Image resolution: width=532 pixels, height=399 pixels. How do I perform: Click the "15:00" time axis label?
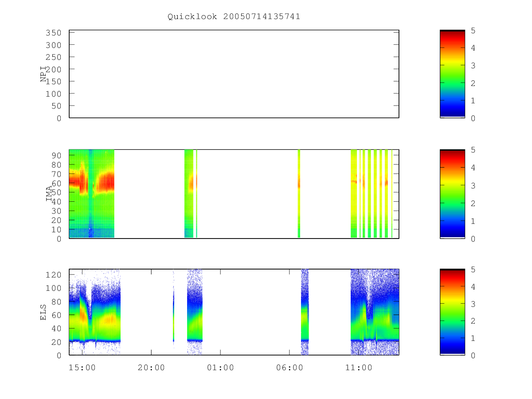82,368
